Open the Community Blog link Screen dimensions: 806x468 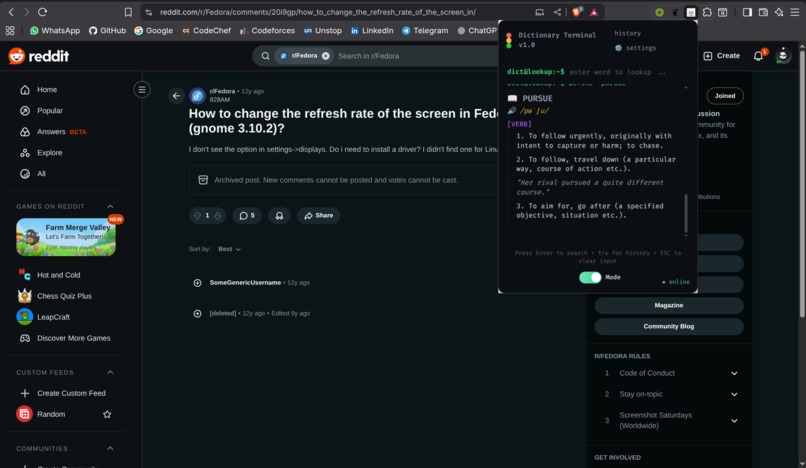pyautogui.click(x=669, y=327)
